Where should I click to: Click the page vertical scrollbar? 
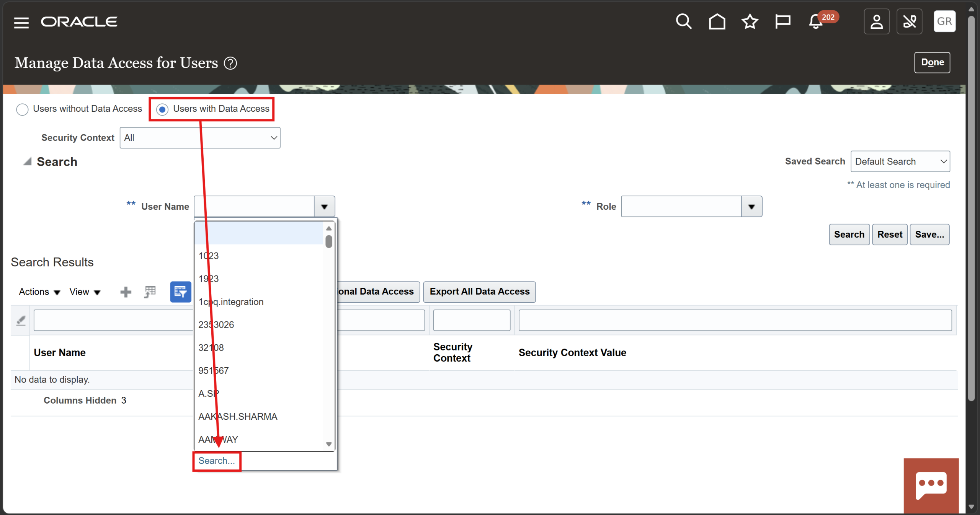click(x=971, y=209)
